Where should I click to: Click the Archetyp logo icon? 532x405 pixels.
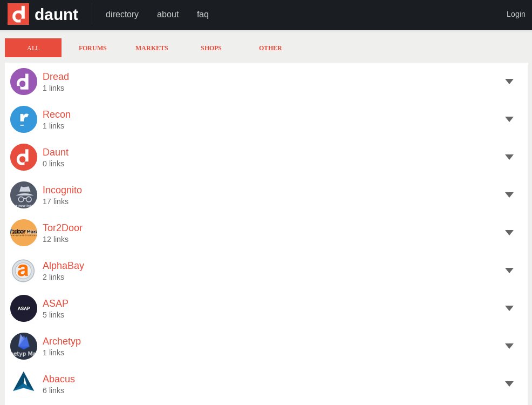point(23,346)
